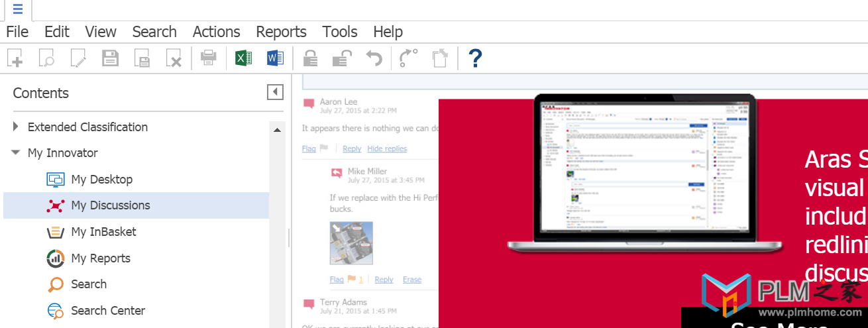
Task: Click the Delete item toolbar icon
Action: pos(174,58)
